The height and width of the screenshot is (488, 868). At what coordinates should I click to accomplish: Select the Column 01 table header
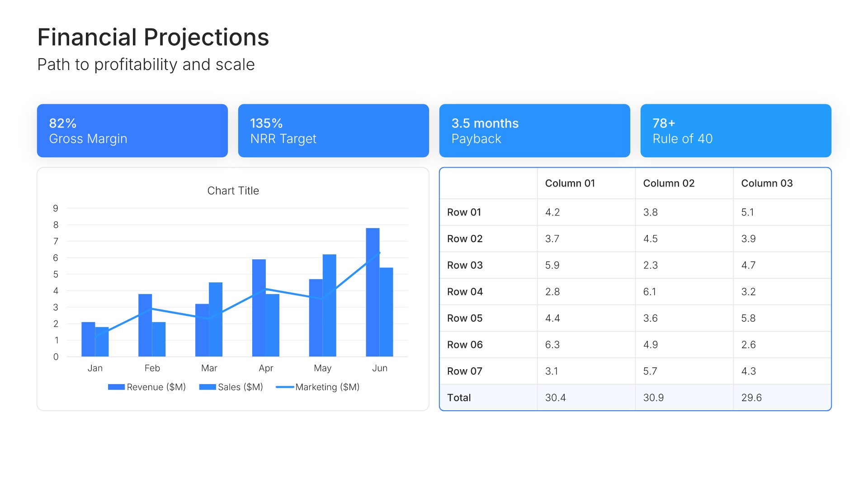570,183
